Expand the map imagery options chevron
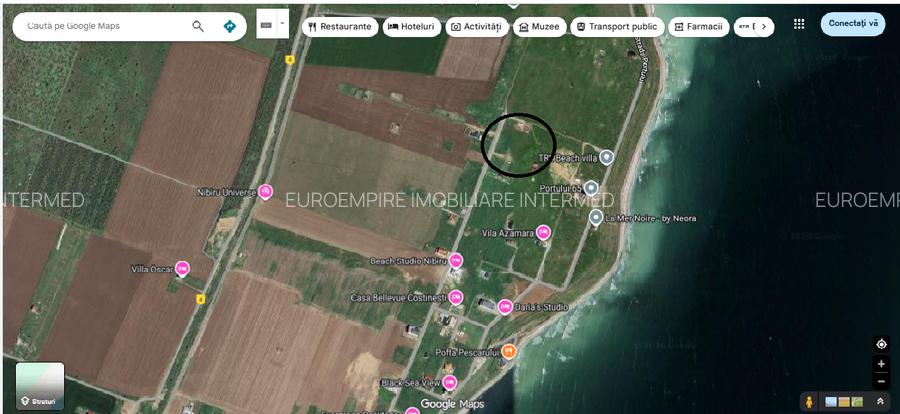Image resolution: width=900 pixels, height=414 pixels. (x=880, y=401)
